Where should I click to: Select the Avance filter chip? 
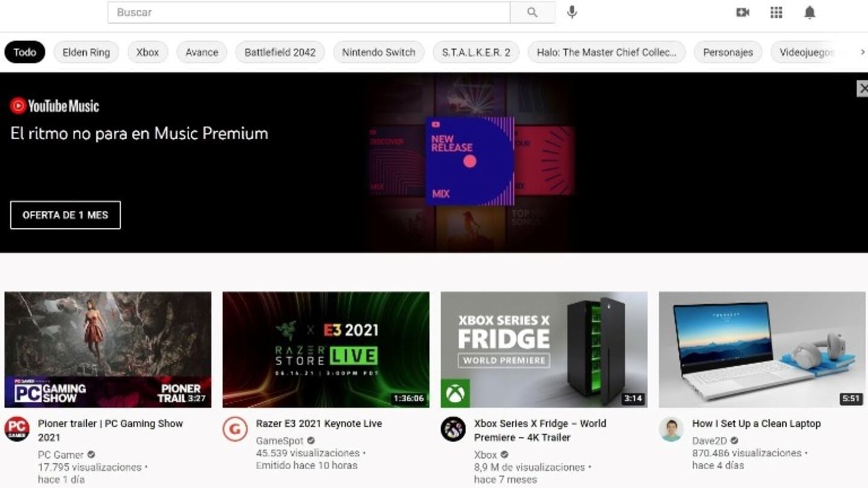pyautogui.click(x=202, y=52)
